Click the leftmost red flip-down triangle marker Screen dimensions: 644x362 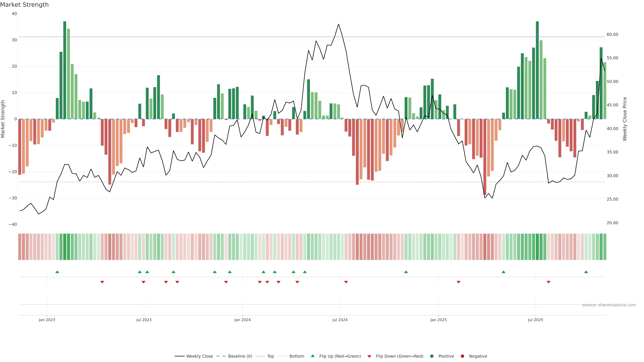pyautogui.click(x=102, y=282)
